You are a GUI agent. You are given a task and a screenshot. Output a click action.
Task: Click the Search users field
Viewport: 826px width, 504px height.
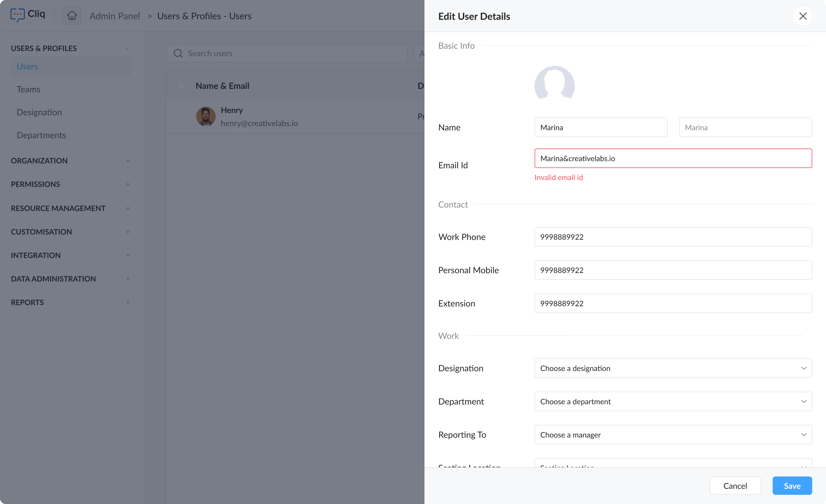click(287, 53)
